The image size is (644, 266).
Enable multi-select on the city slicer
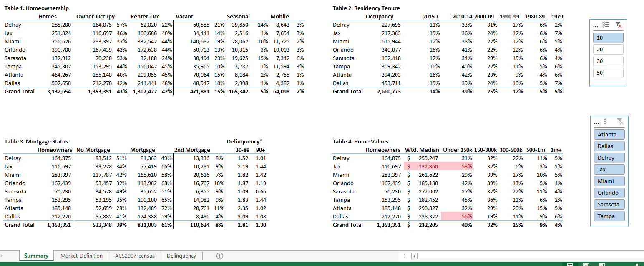pyautogui.click(x=608, y=122)
